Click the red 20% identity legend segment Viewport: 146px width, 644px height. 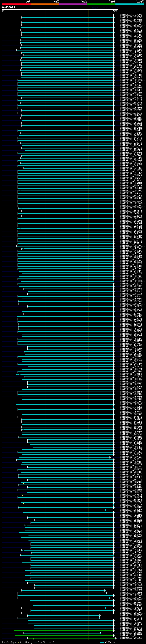point(16,4)
